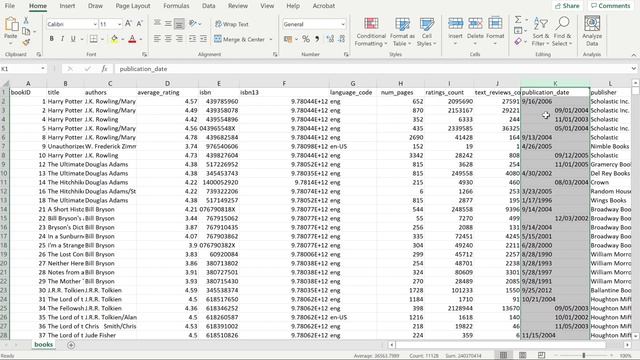
Task: Open Format as Table gallery
Action: click(402, 32)
